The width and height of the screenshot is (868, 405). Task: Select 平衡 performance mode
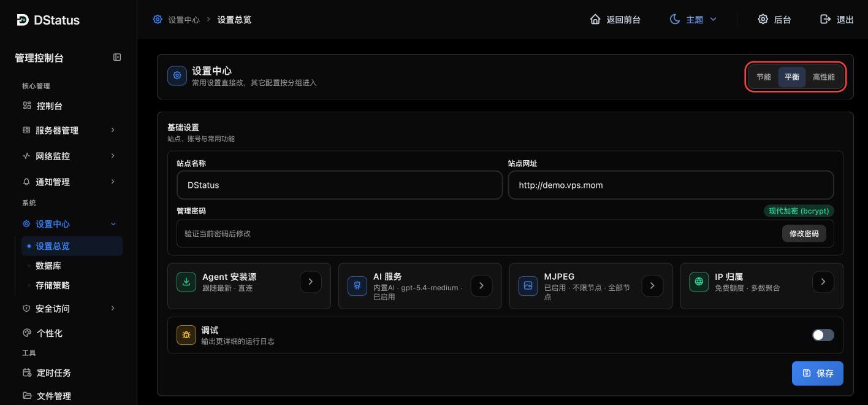(x=792, y=77)
